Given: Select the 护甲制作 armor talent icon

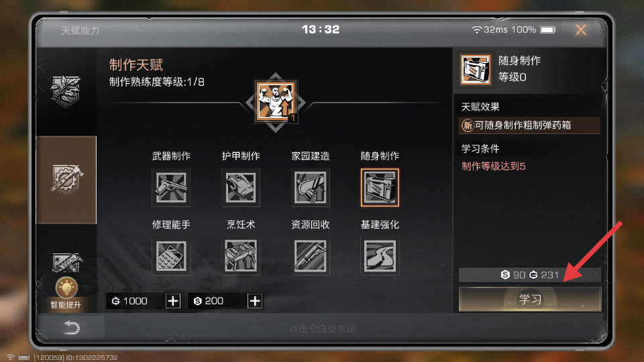Looking at the screenshot, I should [x=241, y=188].
